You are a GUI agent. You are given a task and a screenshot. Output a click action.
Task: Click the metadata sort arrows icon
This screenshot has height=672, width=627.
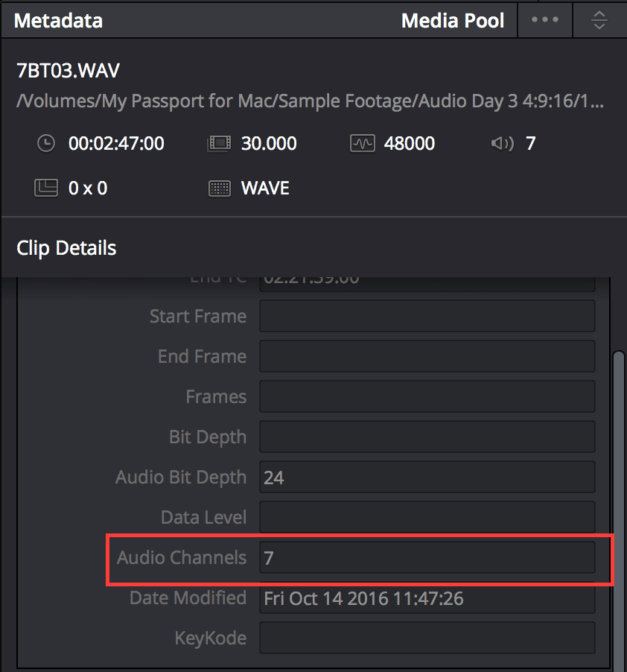[x=599, y=20]
